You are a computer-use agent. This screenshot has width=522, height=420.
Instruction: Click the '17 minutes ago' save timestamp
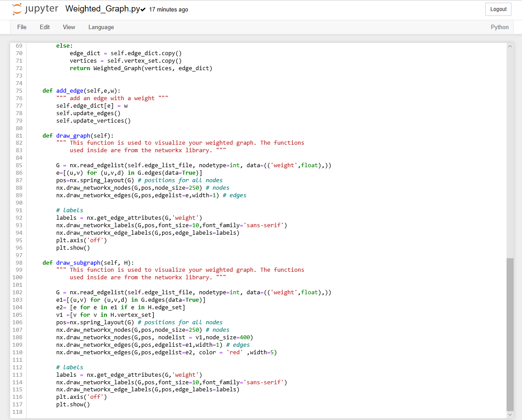click(x=168, y=10)
